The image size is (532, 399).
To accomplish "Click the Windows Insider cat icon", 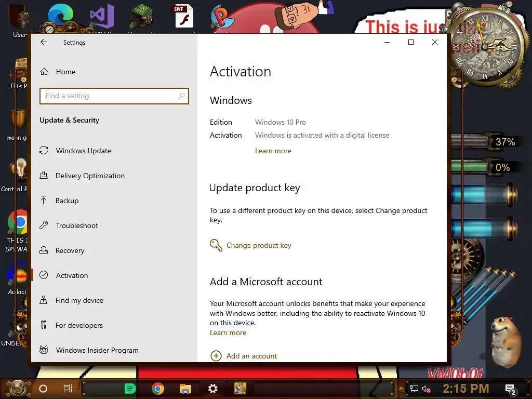I will coord(44,350).
